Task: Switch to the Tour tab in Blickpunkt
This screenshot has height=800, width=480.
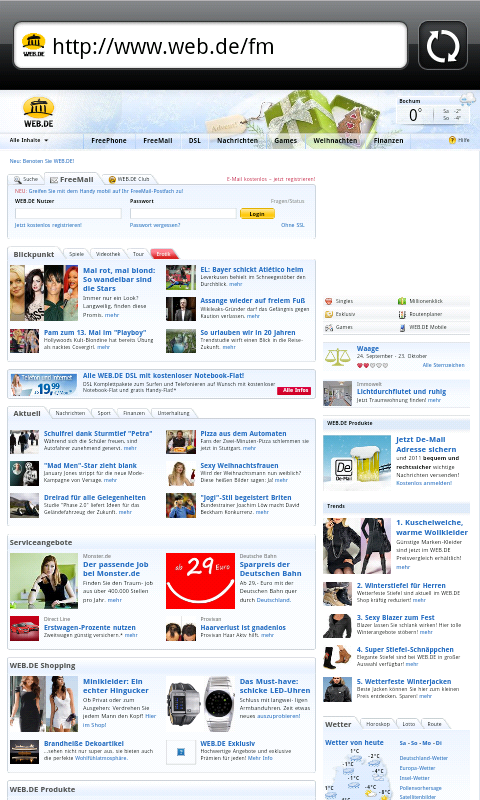Action: pyautogui.click(x=138, y=254)
